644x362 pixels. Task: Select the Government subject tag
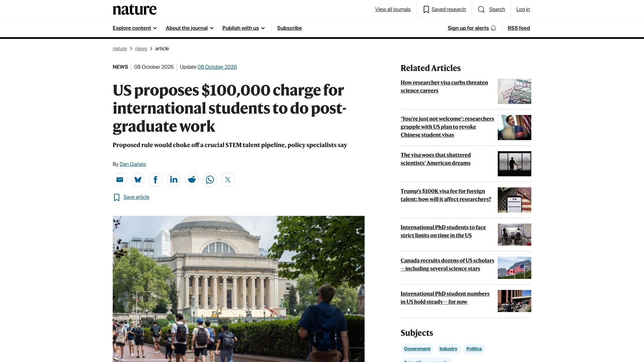pos(417,349)
